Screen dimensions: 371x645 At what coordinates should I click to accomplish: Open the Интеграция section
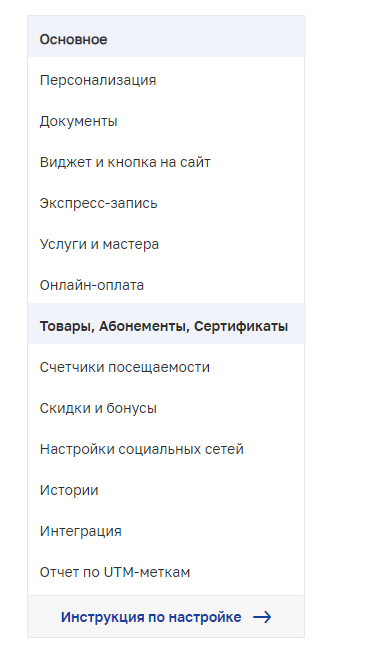click(x=166, y=531)
